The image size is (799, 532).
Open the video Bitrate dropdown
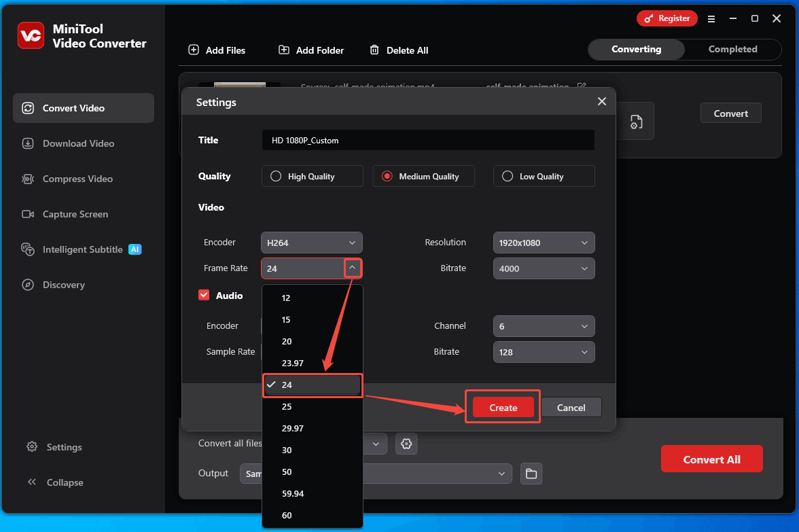tap(544, 268)
